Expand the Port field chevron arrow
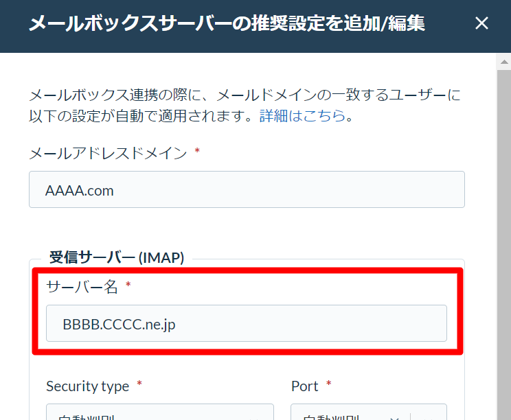The width and height of the screenshot is (511, 420). click(x=428, y=418)
